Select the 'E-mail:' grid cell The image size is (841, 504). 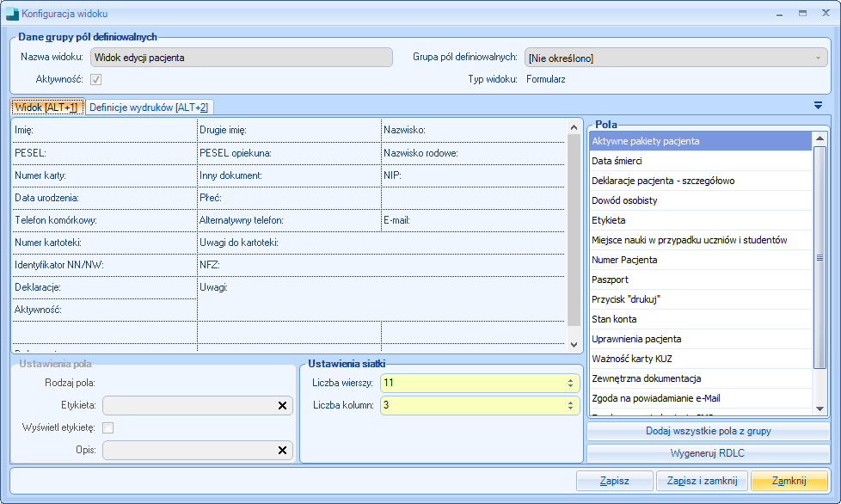(473, 220)
